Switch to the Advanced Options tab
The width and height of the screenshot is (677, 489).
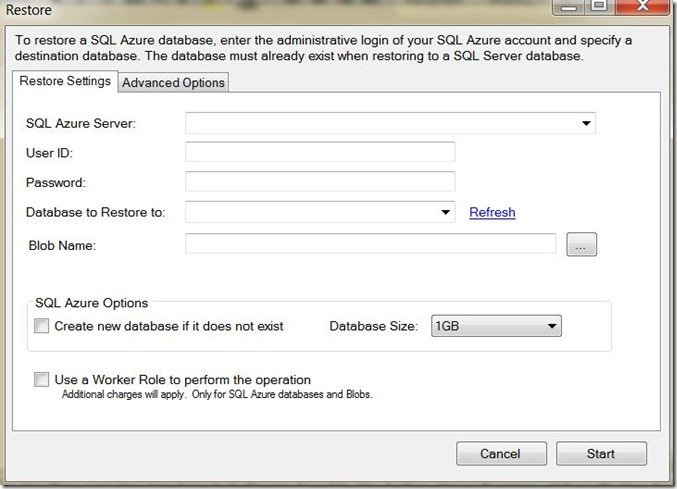[x=173, y=82]
